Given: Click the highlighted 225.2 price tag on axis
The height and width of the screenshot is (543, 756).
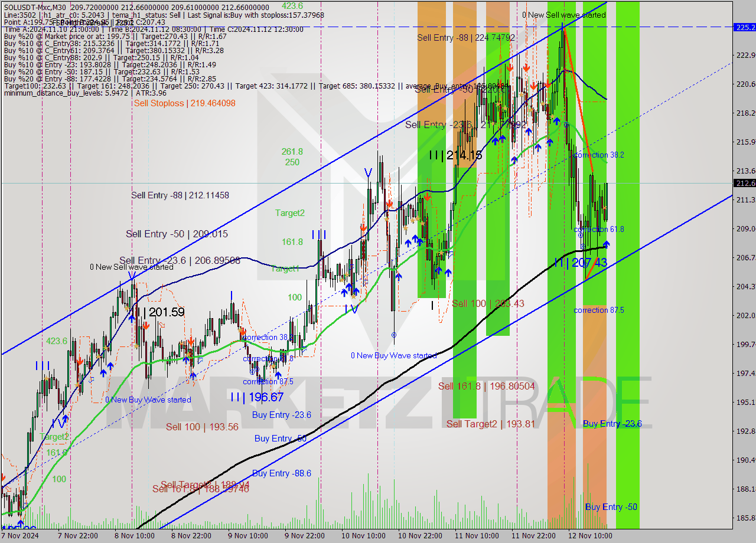Looking at the screenshot, I should (x=744, y=27).
